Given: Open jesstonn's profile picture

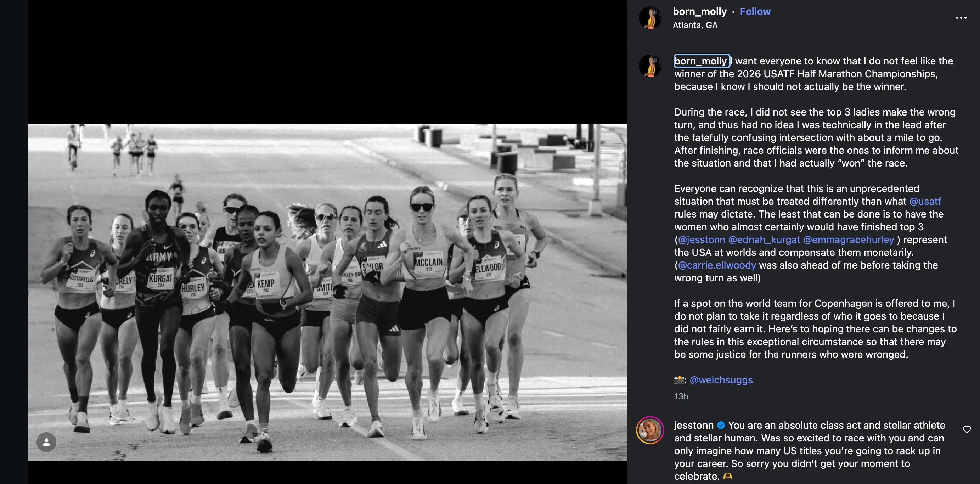Looking at the screenshot, I should point(650,430).
